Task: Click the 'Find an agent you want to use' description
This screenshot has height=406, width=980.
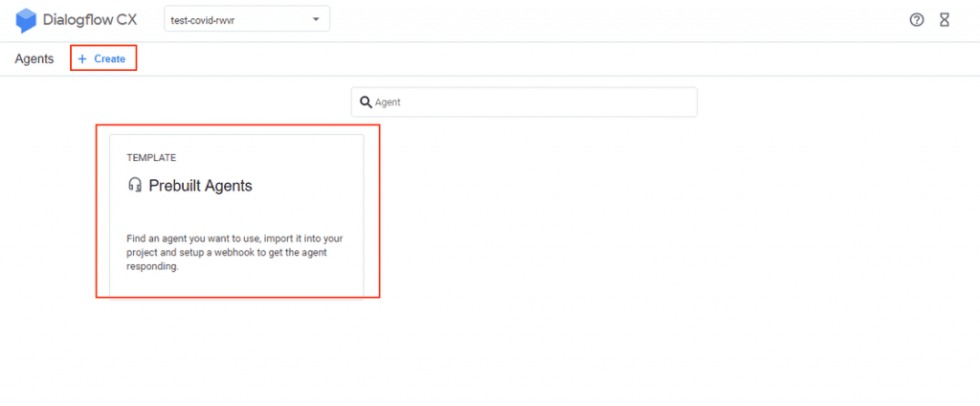Action: [x=234, y=252]
